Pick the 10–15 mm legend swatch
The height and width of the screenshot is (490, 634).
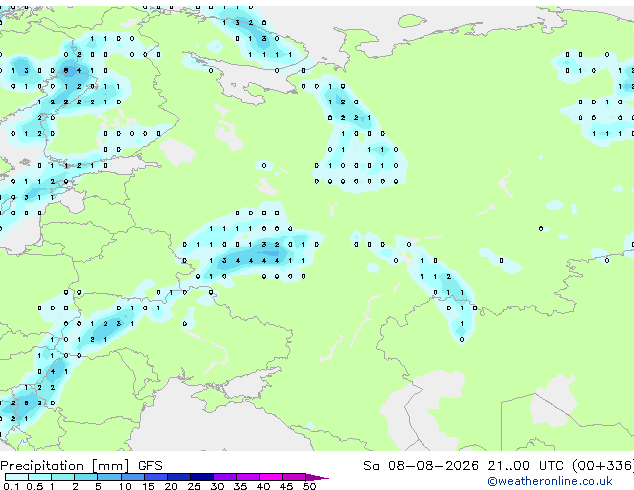click(133, 477)
